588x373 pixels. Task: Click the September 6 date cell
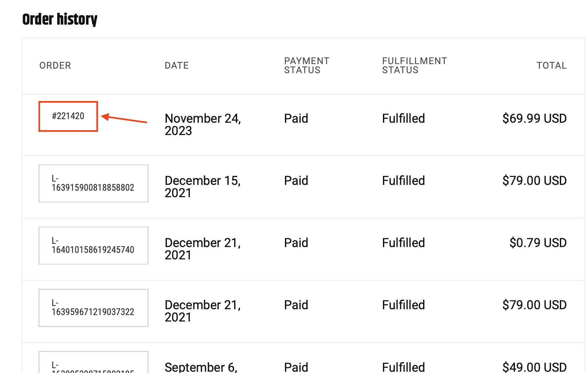coord(201,367)
